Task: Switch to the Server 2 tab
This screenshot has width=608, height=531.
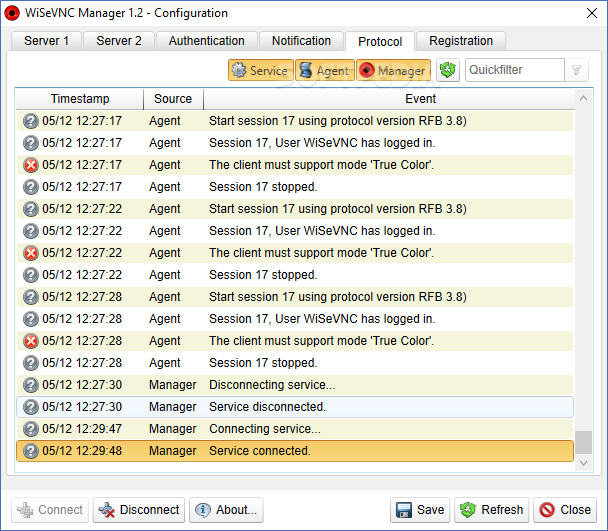Action: (x=119, y=41)
